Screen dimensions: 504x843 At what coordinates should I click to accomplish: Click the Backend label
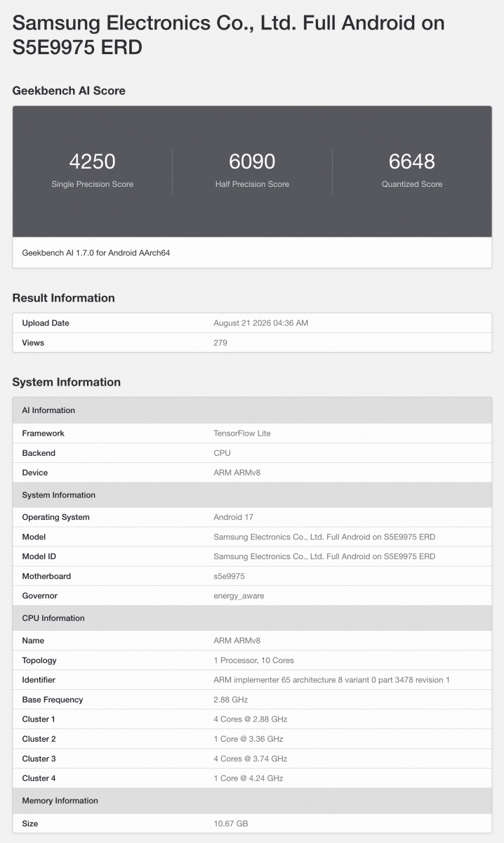click(39, 453)
